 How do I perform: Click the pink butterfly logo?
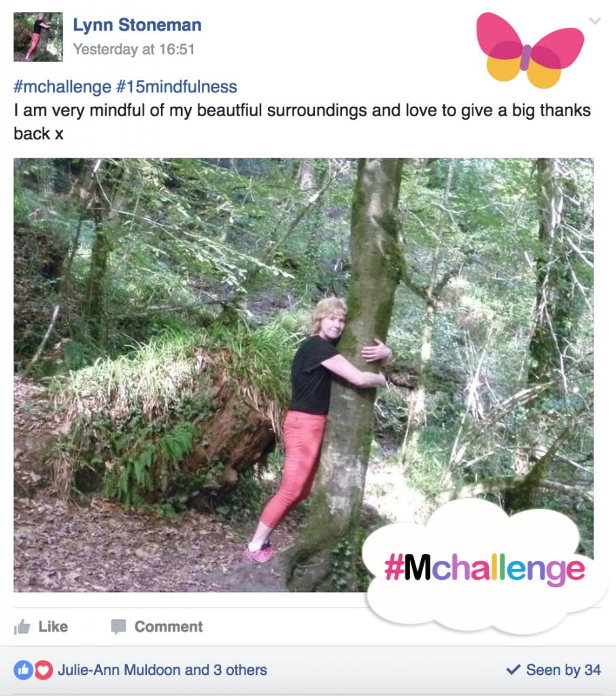click(530, 50)
